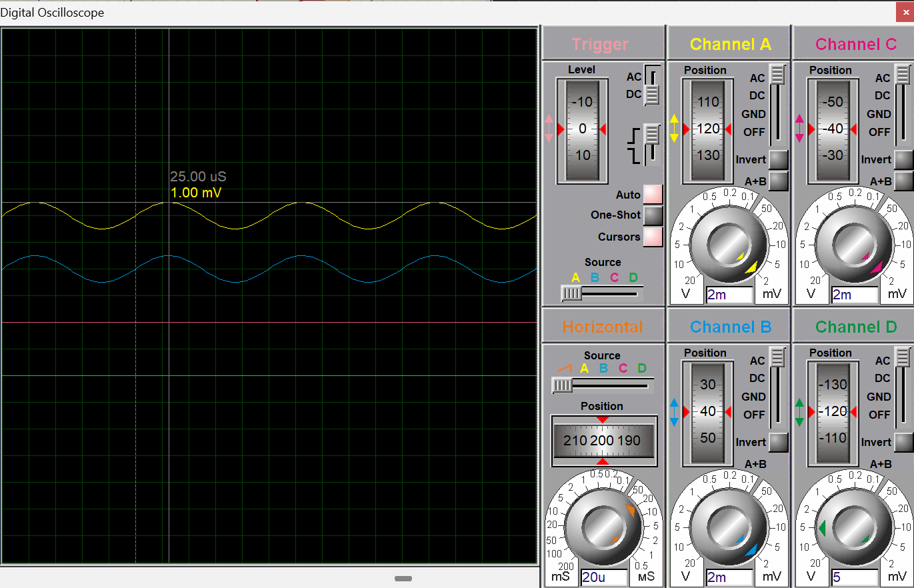Click the blue Channel B waveform trace
Image resolution: width=914 pixels, height=588 pixels.
click(x=269, y=269)
